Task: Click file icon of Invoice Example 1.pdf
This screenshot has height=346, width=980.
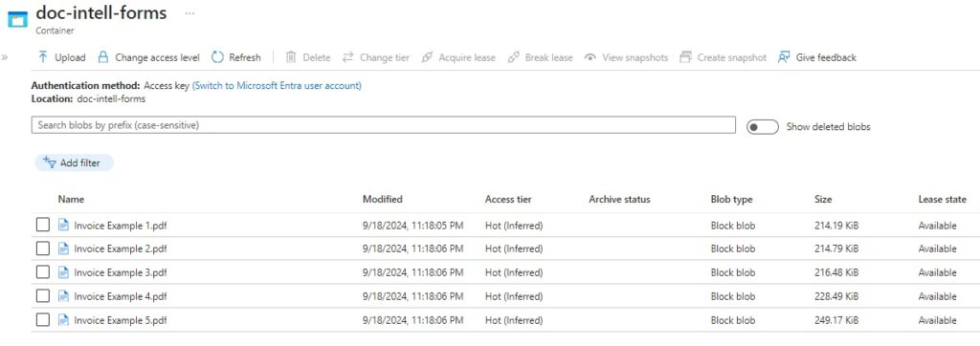Action: pos(63,225)
